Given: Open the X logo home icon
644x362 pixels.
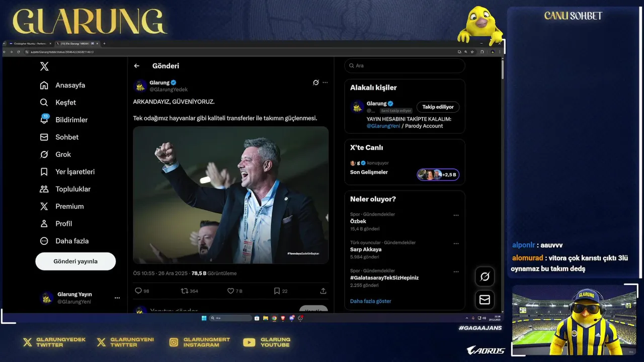Looking at the screenshot, I should [x=44, y=66].
